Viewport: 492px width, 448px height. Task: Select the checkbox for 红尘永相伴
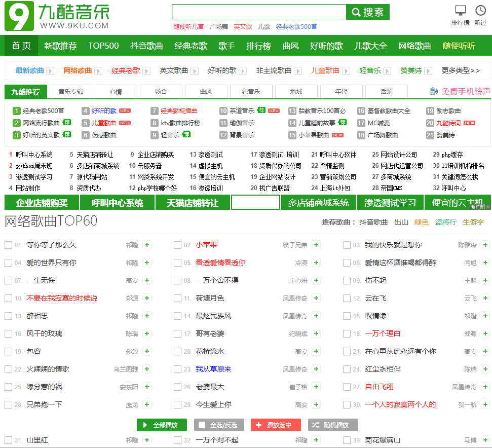(347, 369)
